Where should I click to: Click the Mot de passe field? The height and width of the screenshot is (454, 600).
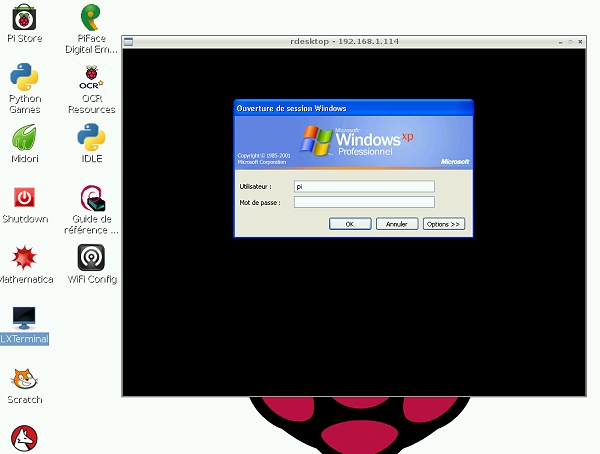point(364,202)
